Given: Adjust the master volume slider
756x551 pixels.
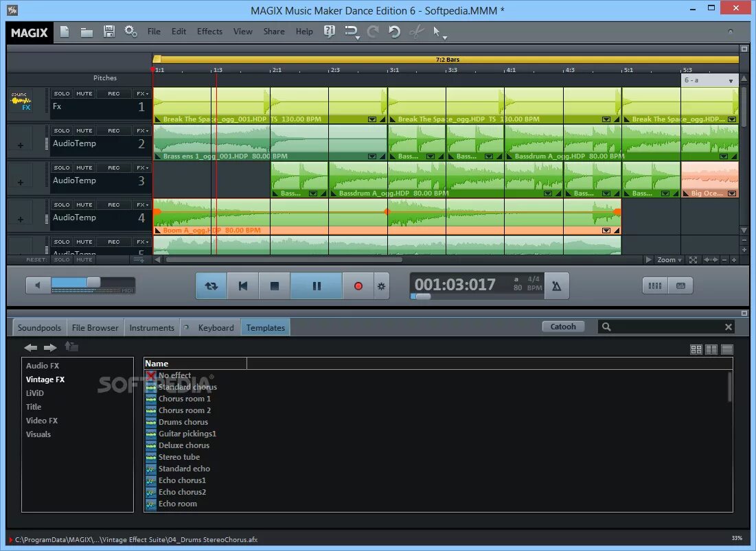Looking at the screenshot, I should 93,283.
